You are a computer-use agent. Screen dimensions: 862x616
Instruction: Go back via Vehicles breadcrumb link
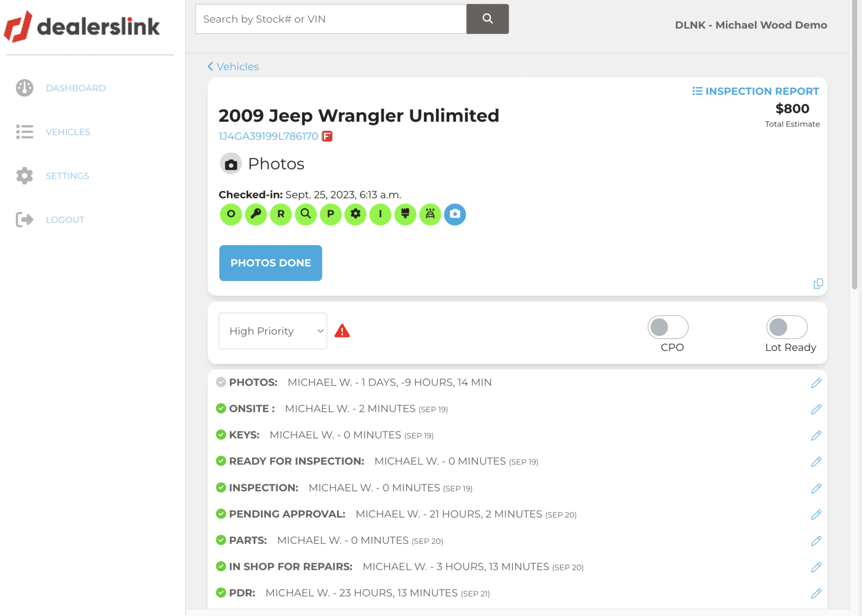(x=233, y=66)
